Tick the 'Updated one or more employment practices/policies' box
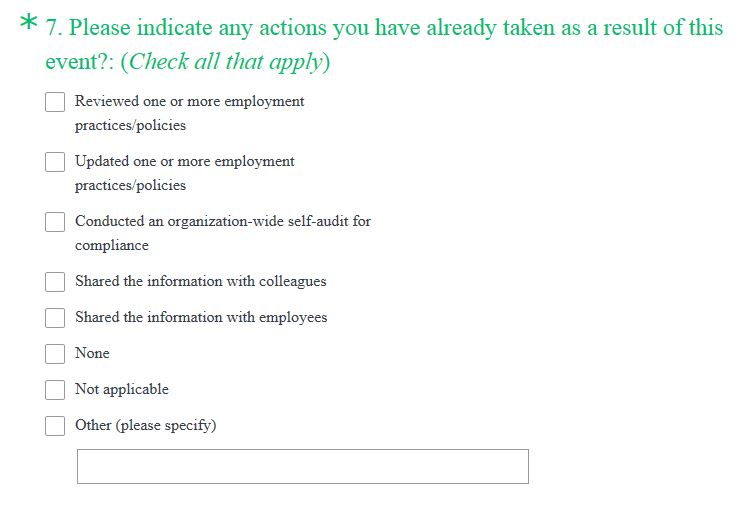This screenshot has width=747, height=510. click(x=55, y=162)
